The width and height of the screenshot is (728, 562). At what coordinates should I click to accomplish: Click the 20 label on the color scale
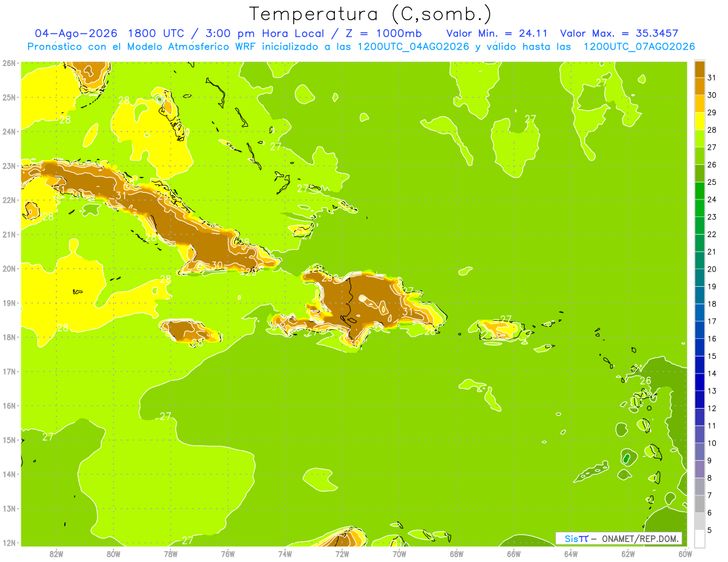click(x=712, y=269)
